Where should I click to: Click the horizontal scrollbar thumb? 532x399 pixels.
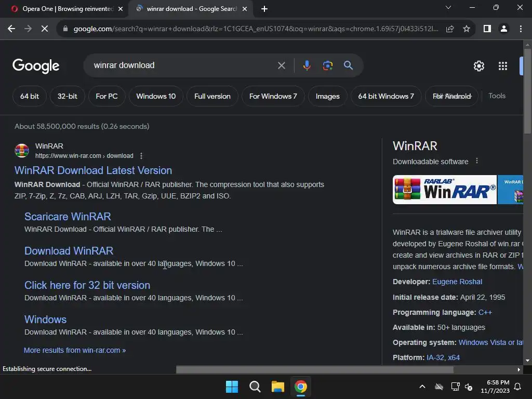point(314,369)
